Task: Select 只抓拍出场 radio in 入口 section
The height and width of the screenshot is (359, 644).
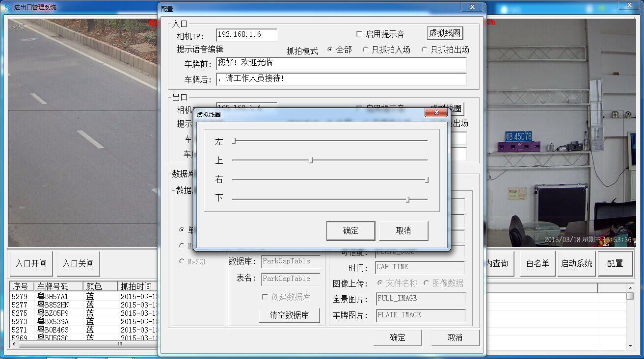Action: [424, 50]
